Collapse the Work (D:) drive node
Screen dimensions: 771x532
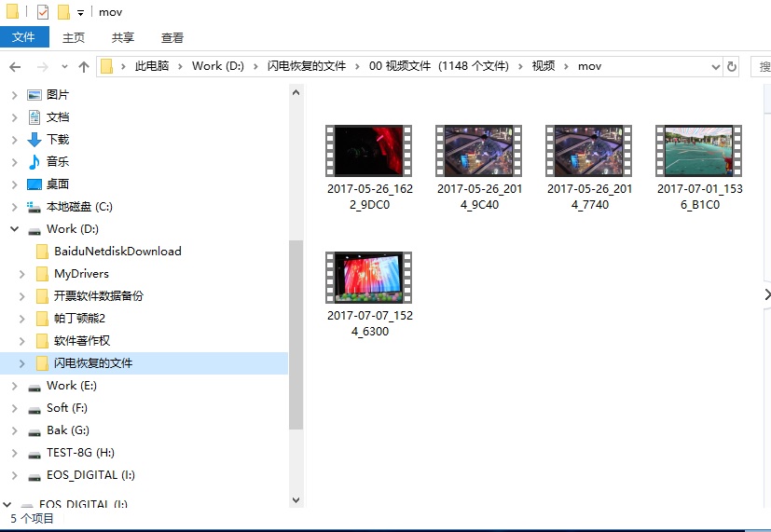(x=14, y=229)
